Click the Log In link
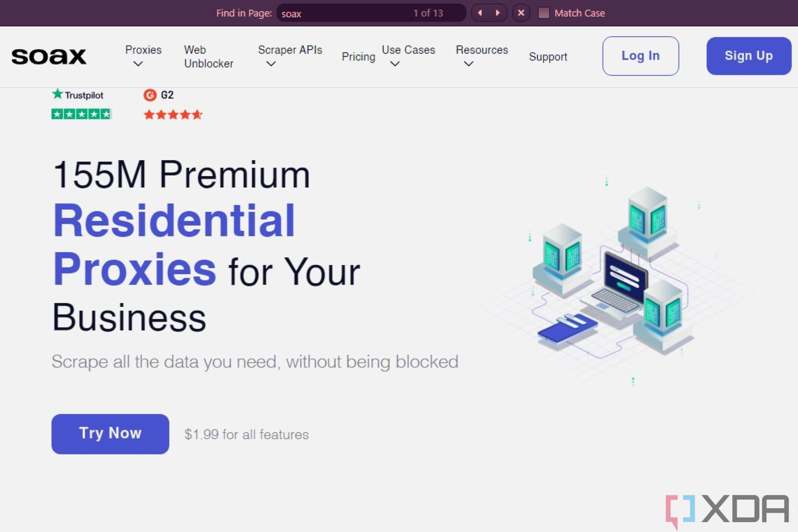The image size is (798, 532). [x=640, y=55]
